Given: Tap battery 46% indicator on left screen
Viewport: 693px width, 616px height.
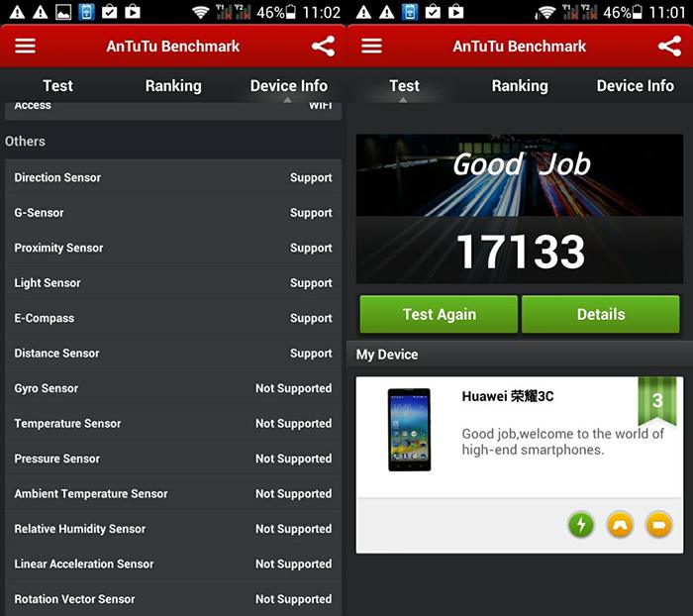Looking at the screenshot, I should (x=276, y=12).
